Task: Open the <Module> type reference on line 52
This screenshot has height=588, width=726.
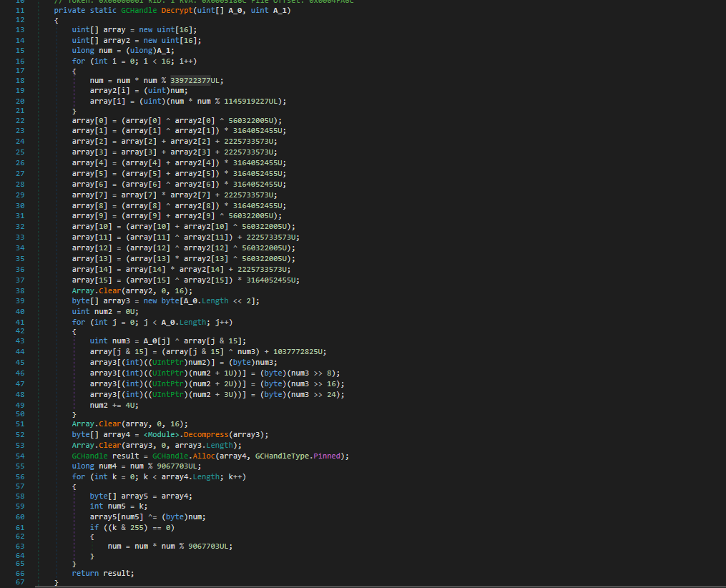Action: 161,434
